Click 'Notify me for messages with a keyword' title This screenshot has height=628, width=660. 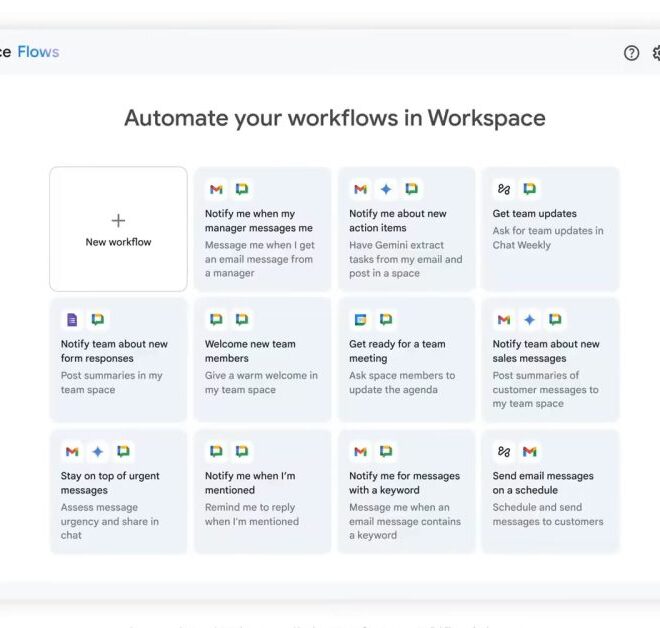404,483
